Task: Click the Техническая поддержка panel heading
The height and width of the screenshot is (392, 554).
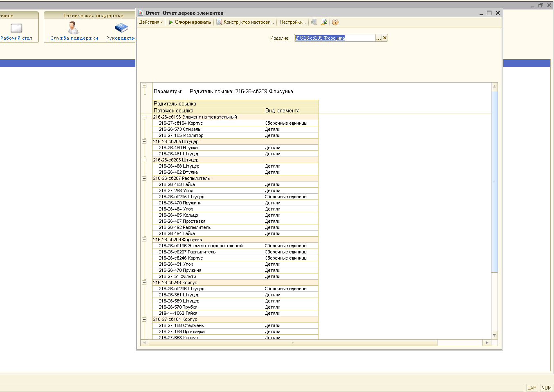Action: click(93, 16)
